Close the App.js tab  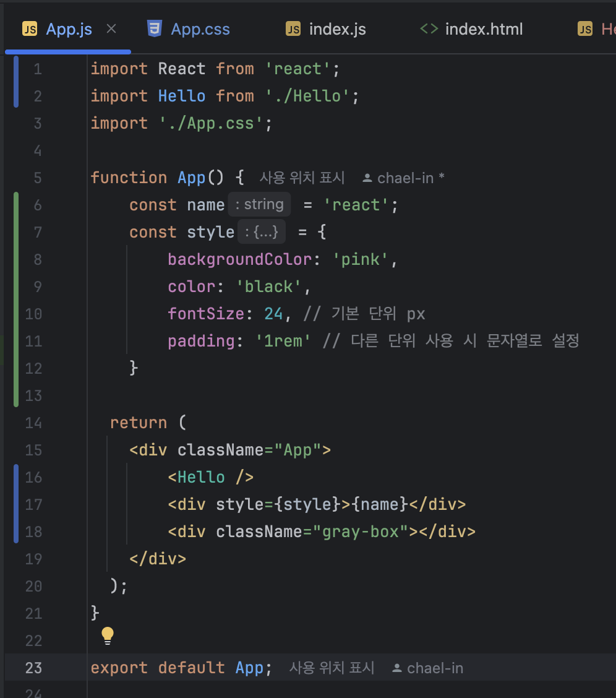(112, 29)
